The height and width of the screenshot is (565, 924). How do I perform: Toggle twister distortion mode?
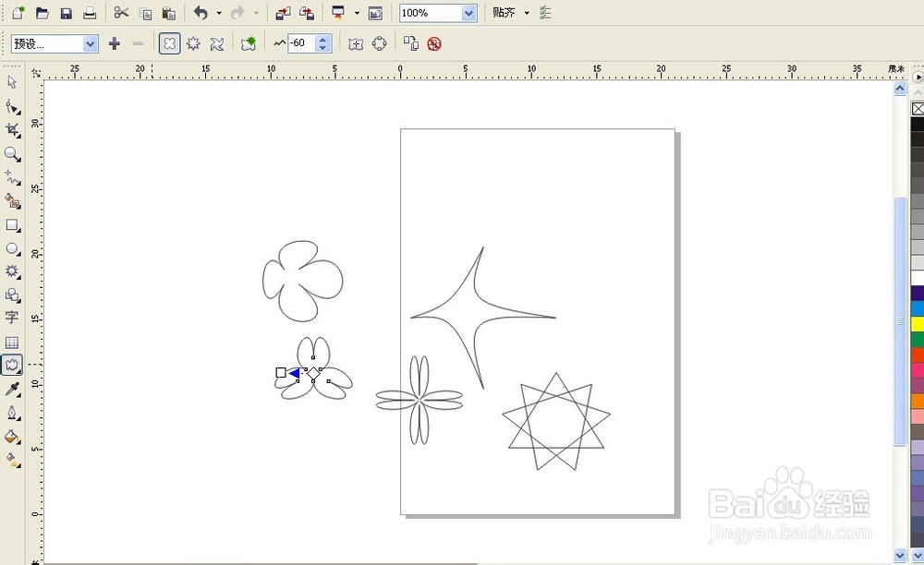217,43
